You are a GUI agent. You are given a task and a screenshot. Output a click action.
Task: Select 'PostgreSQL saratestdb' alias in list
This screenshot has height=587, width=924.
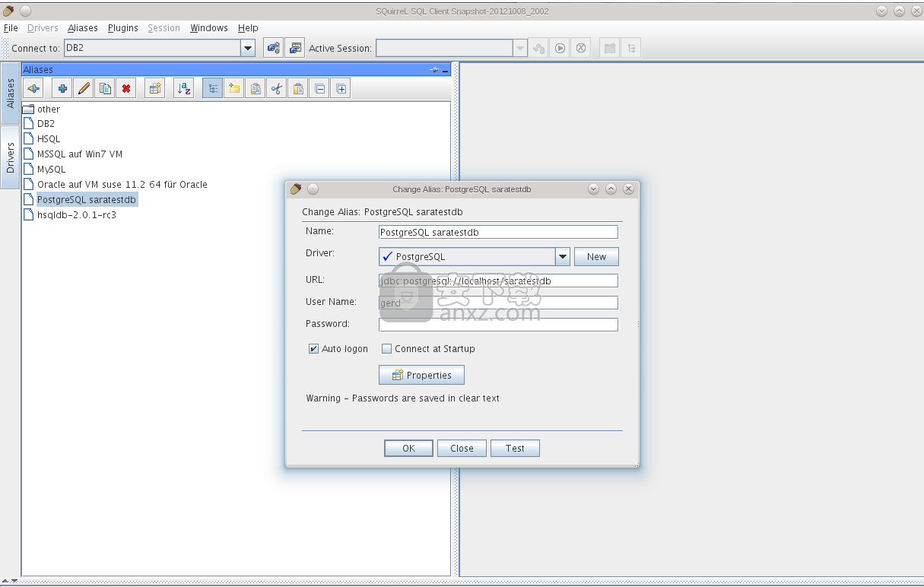click(x=81, y=199)
